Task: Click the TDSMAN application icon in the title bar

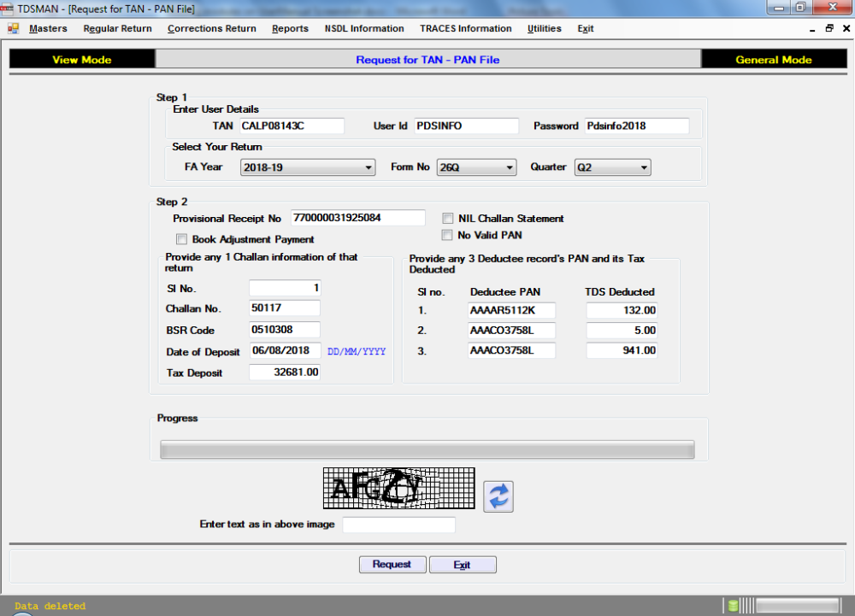Action: 9,8
